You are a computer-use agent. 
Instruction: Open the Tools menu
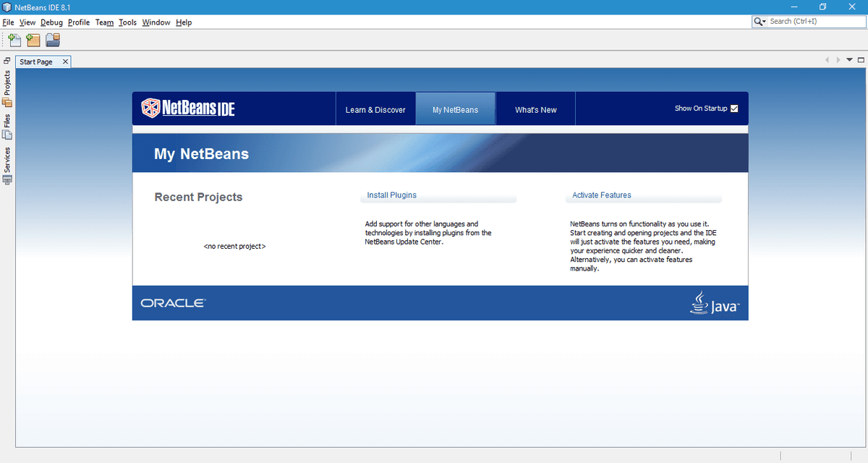128,22
